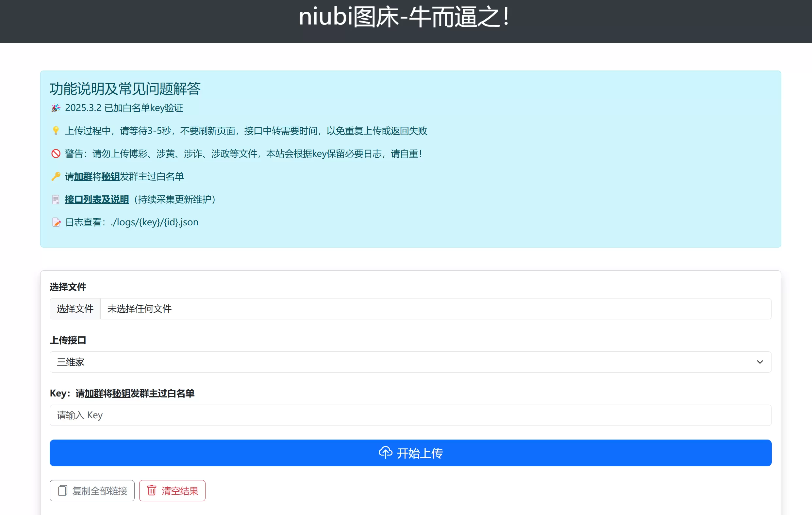Open 接口列表及说明 documentation link

(x=96, y=199)
